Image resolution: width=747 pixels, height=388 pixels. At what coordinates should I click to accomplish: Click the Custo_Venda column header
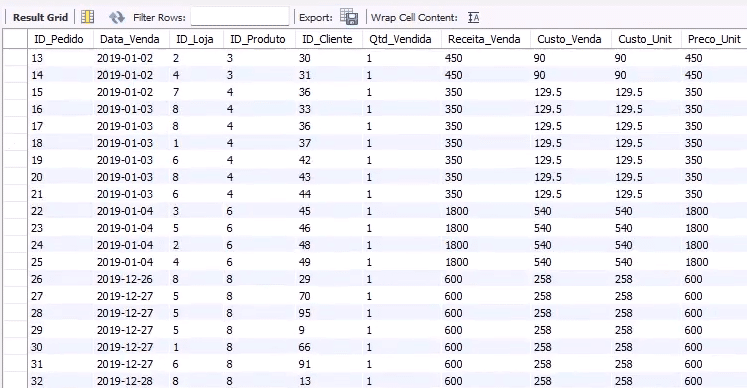[569, 39]
